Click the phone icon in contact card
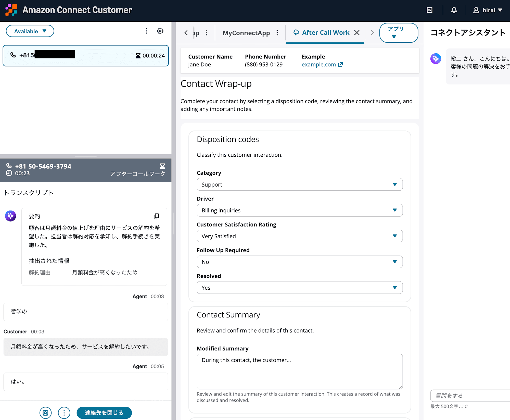The image size is (510, 420). tap(13, 55)
